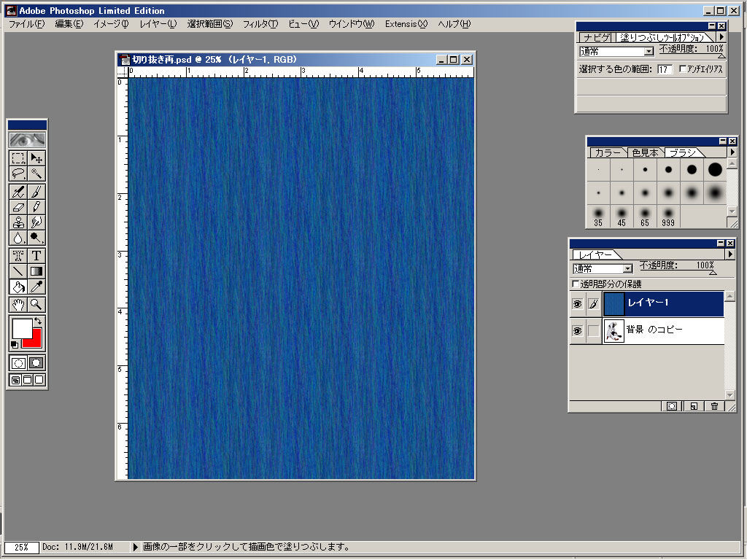Check 透明部分の保護 checkbox

(576, 284)
